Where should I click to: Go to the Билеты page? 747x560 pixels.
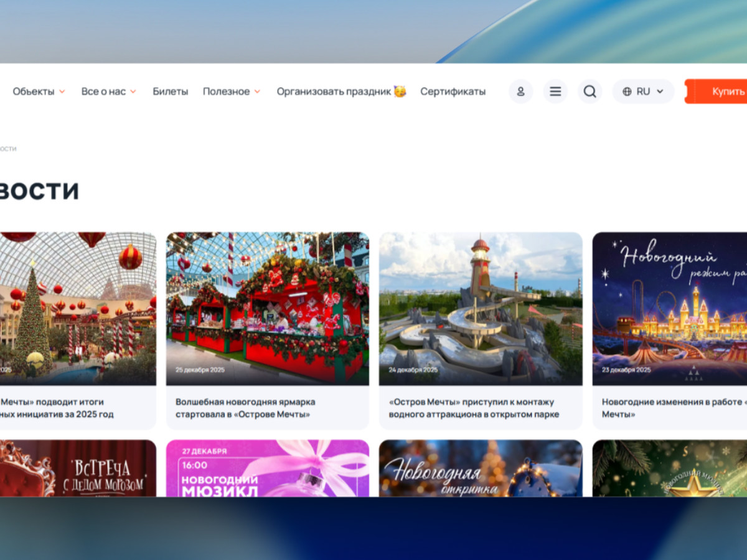pyautogui.click(x=170, y=91)
